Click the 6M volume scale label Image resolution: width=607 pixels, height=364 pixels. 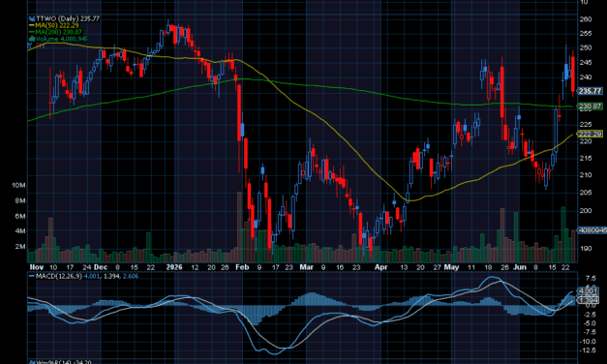point(20,216)
